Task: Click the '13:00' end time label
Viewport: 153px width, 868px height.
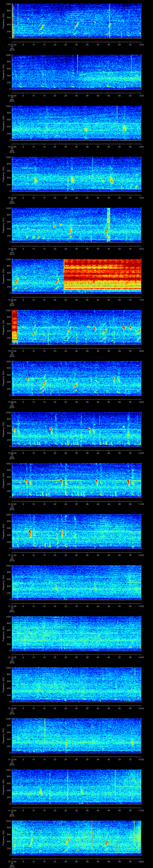Action: pos(141,606)
